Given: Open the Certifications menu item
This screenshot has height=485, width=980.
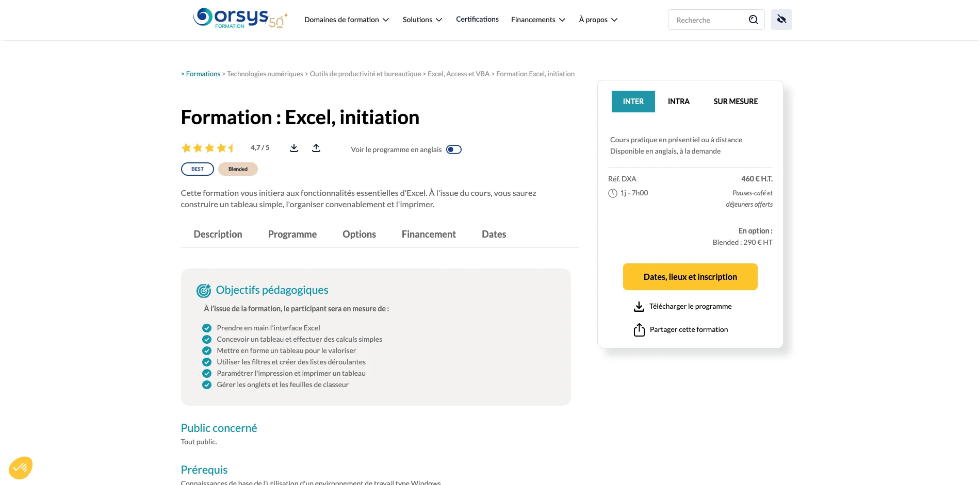Looking at the screenshot, I should tap(477, 19).
